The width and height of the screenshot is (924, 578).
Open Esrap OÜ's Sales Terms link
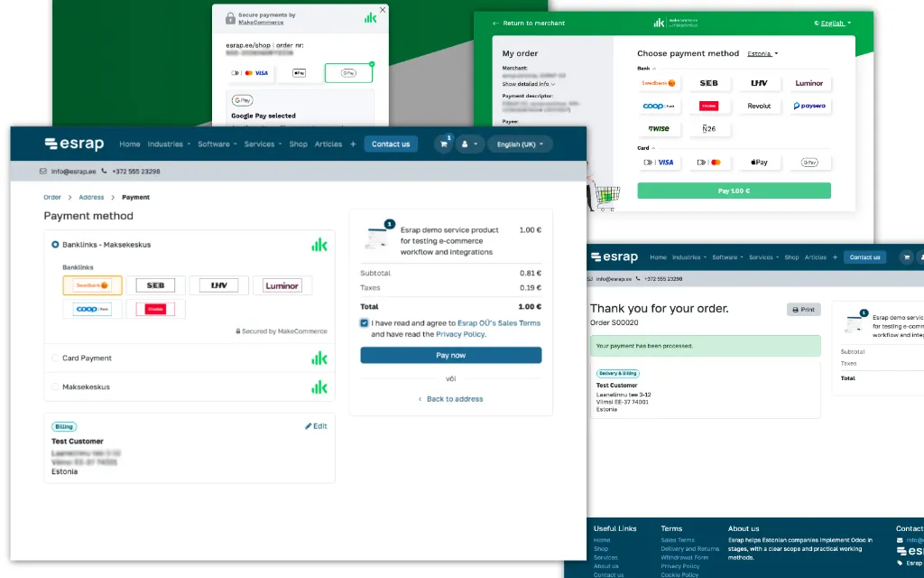pyautogui.click(x=498, y=323)
